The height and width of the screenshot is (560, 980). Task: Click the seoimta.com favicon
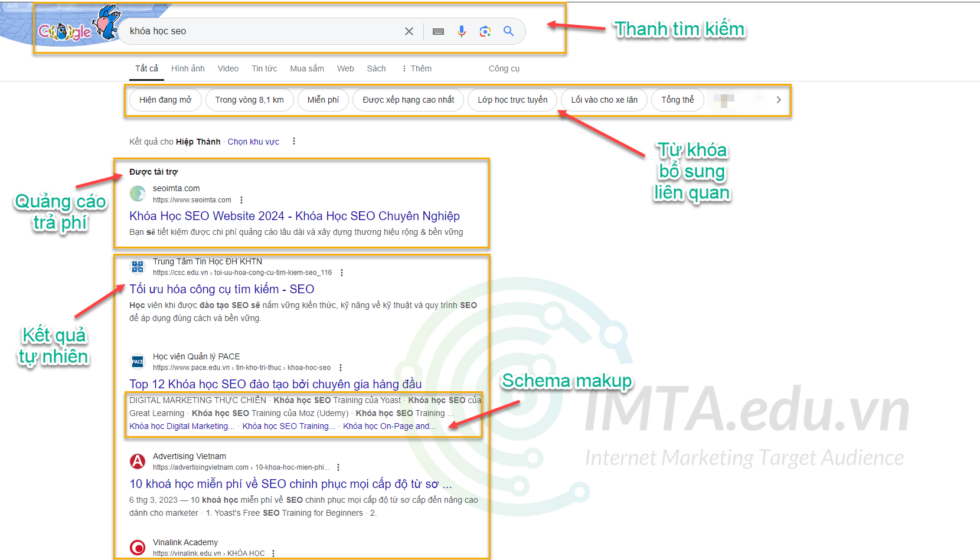pyautogui.click(x=138, y=193)
